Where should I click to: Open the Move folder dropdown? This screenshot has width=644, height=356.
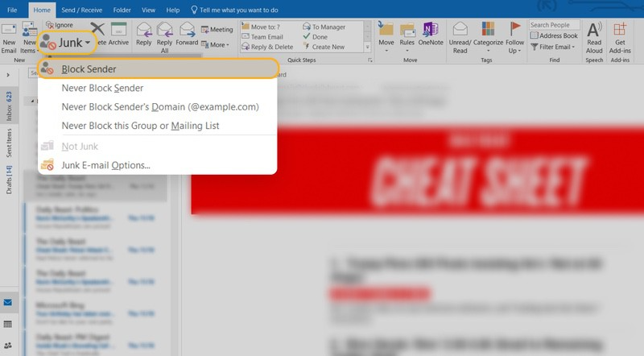tap(386, 38)
